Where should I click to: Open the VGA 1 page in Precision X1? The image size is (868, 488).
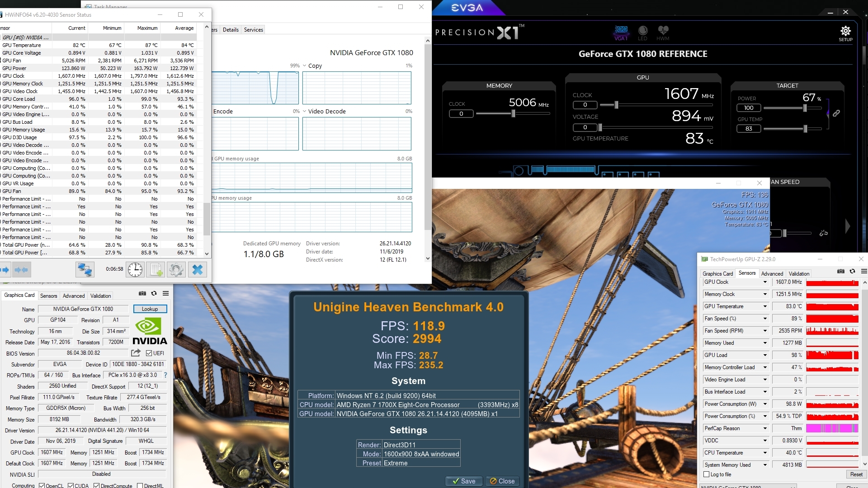(x=621, y=33)
